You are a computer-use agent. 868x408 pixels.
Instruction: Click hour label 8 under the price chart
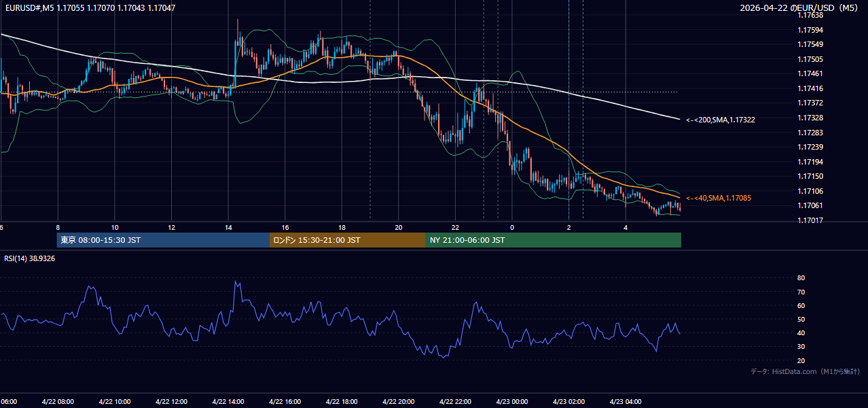(58, 228)
